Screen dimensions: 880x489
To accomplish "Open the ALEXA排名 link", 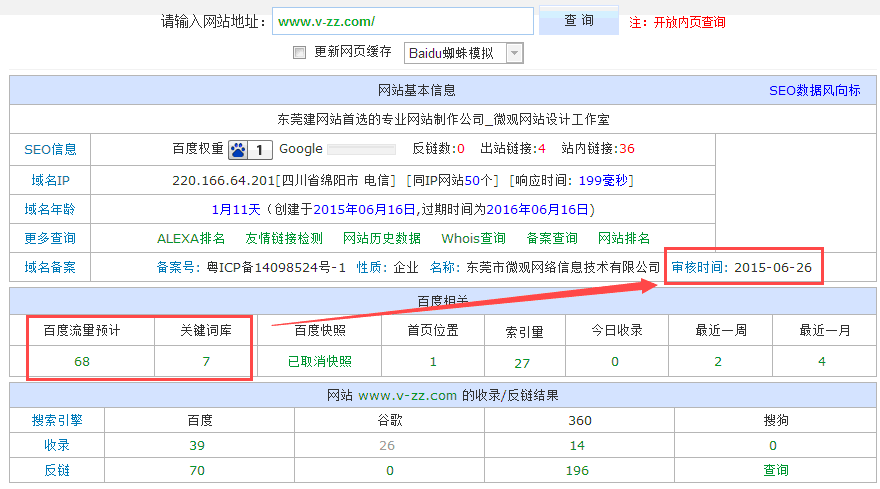I will pos(191,239).
